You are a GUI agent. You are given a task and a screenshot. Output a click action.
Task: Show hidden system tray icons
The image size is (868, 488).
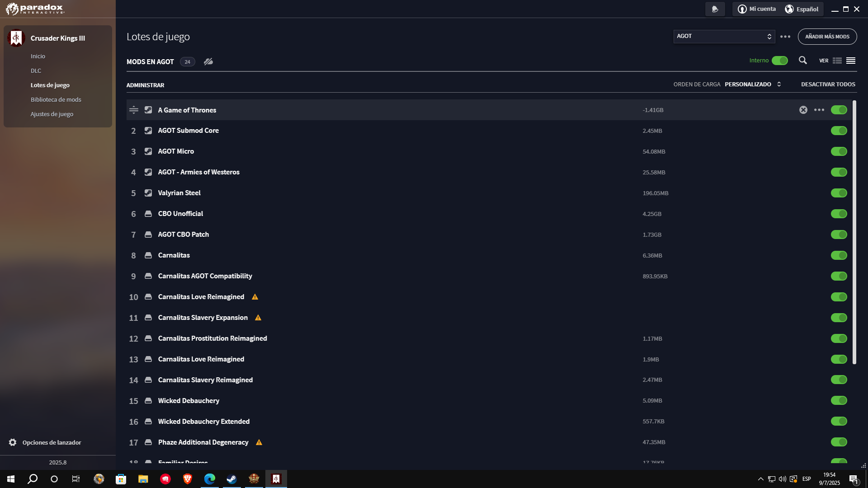(760, 479)
